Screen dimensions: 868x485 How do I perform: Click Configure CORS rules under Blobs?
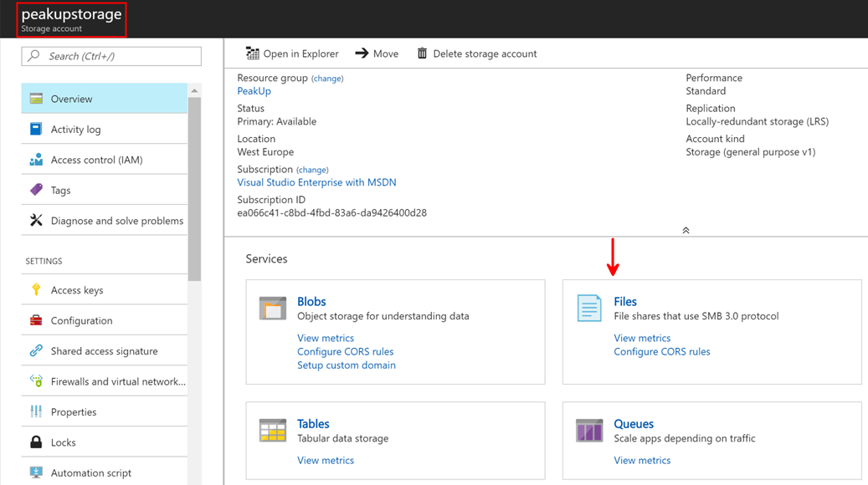coord(346,351)
